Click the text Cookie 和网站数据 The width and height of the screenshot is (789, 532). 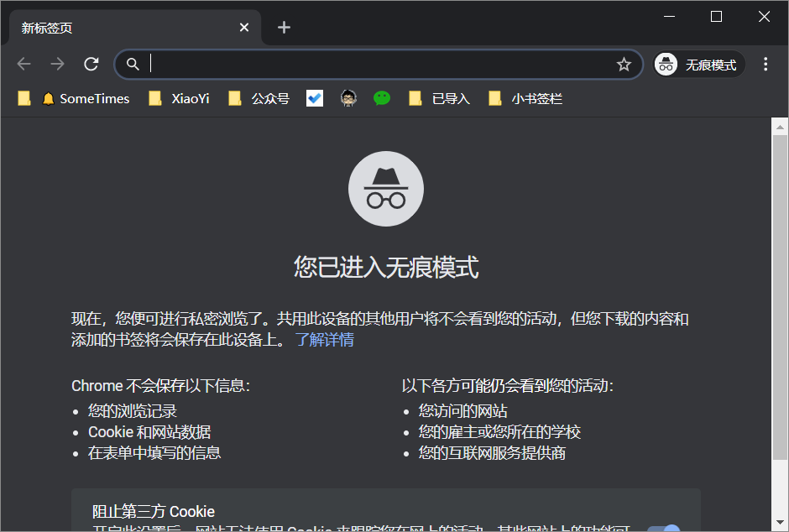click(x=149, y=432)
